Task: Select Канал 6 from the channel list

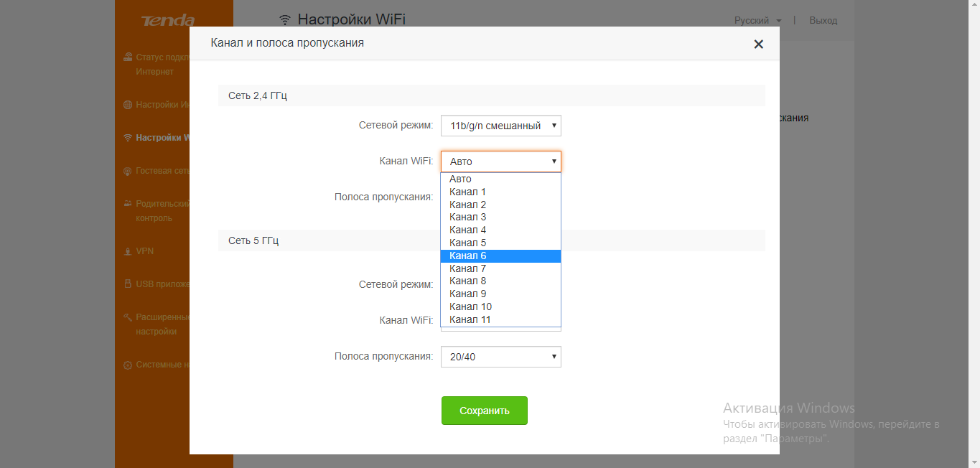Action: 468,256
